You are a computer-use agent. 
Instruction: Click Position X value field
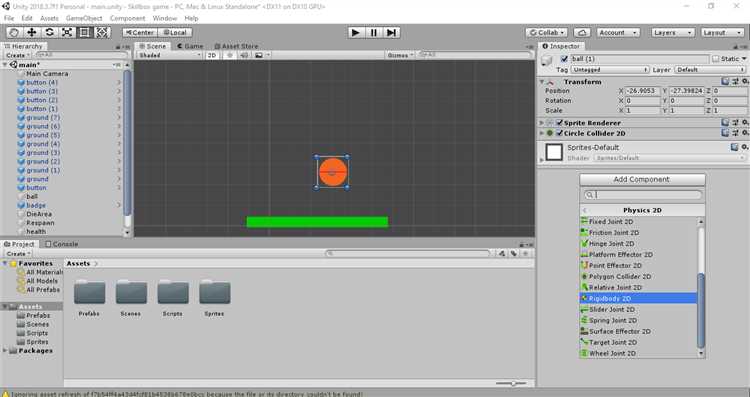pos(642,91)
